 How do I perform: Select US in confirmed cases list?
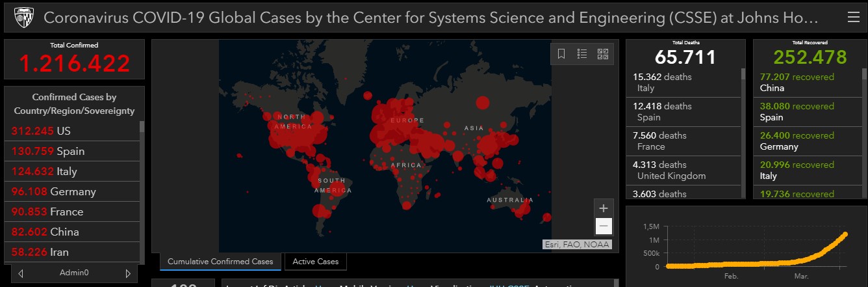point(71,131)
